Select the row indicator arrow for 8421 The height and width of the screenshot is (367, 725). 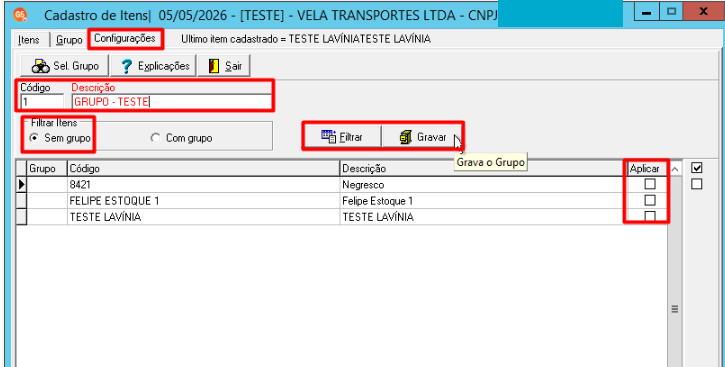(21, 184)
